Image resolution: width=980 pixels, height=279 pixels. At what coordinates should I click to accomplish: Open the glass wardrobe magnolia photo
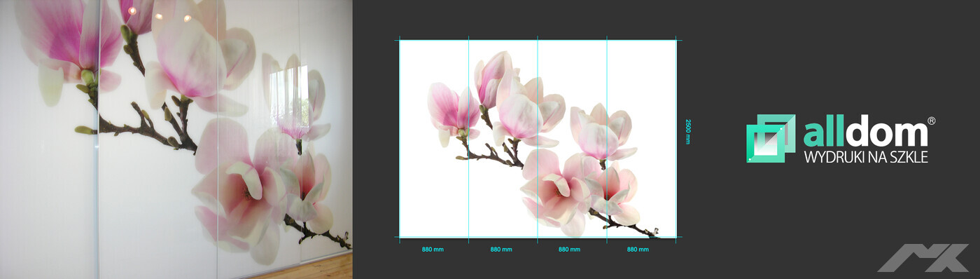(176, 139)
